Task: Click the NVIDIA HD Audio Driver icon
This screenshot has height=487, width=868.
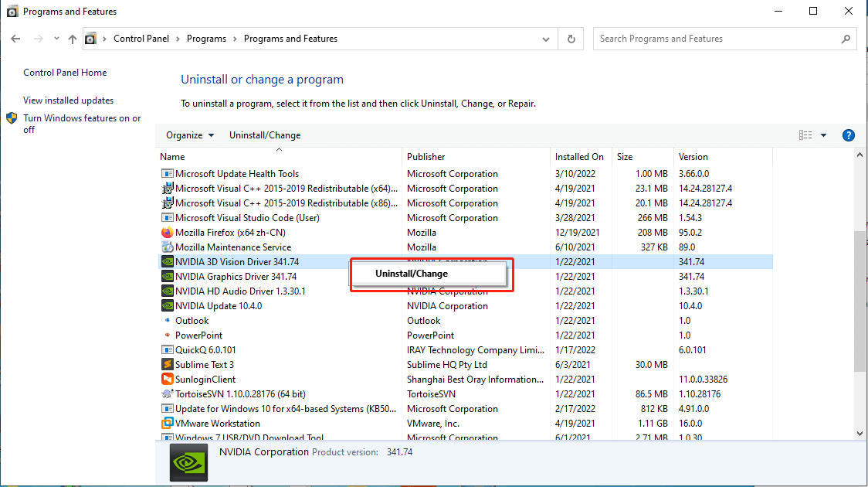Action: click(167, 291)
